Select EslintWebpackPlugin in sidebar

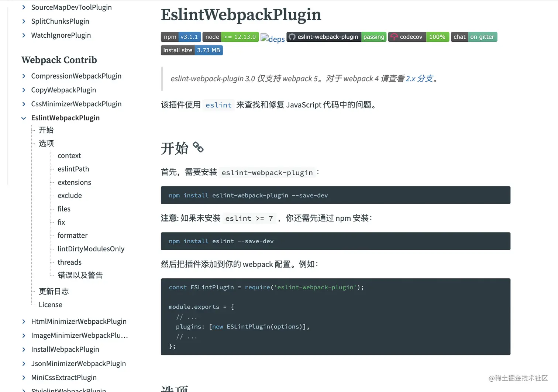point(65,118)
